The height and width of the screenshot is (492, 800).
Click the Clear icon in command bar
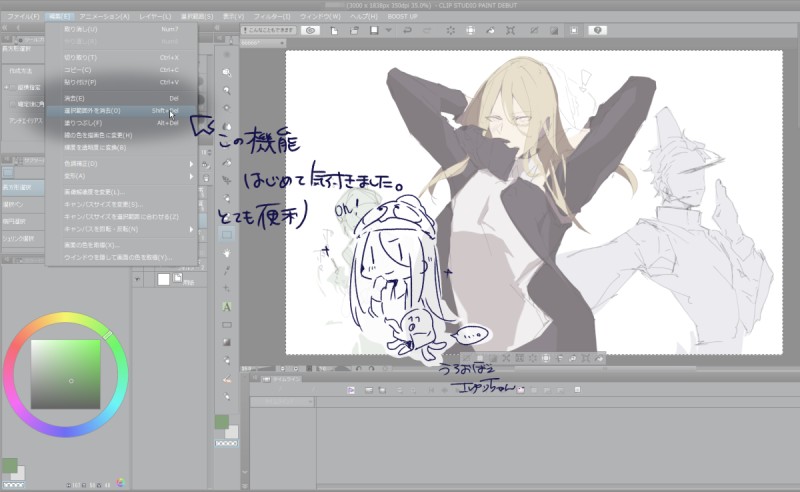click(451, 31)
